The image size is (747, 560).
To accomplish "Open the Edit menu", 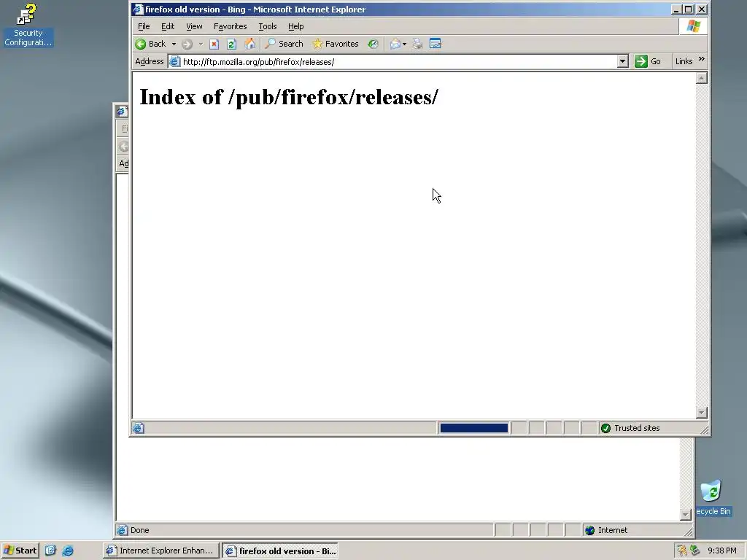I will click(168, 26).
